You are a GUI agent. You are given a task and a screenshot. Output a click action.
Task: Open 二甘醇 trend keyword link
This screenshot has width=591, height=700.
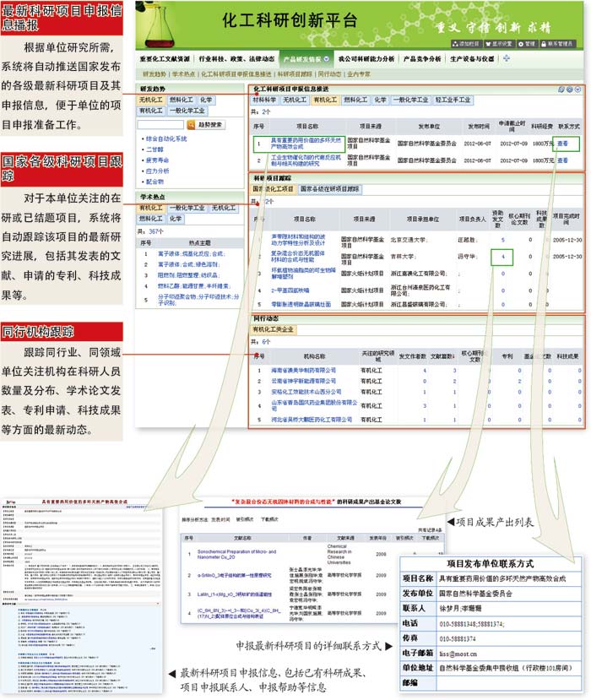155,149
